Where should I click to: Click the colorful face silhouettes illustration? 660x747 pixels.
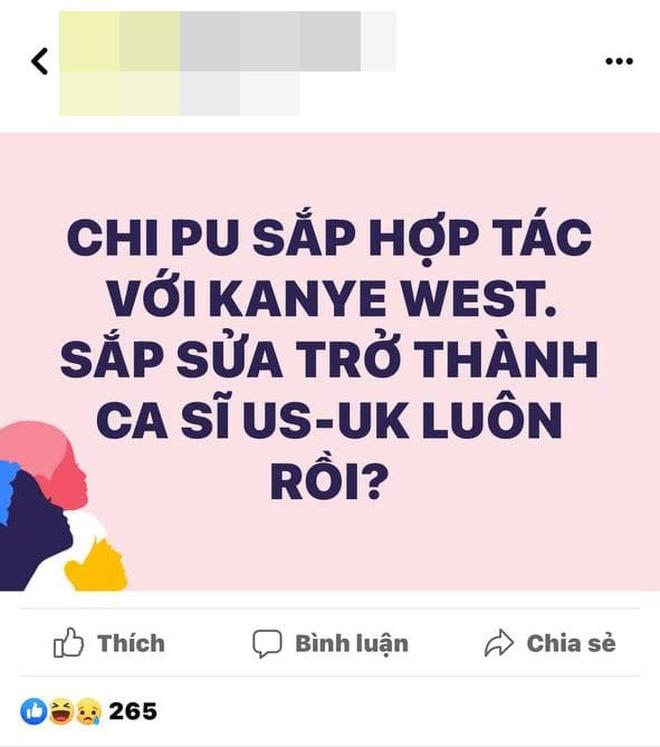point(62,506)
